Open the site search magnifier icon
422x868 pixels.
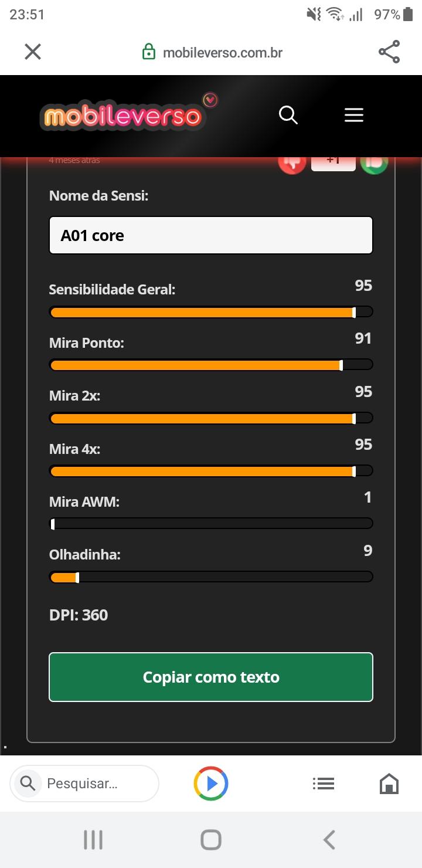pos(288,115)
